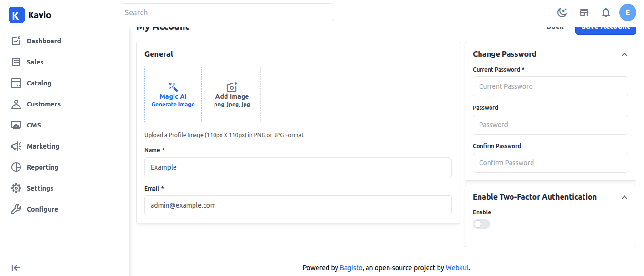Focus the Name input field
Screen dimensions: 644x276
coord(298,167)
